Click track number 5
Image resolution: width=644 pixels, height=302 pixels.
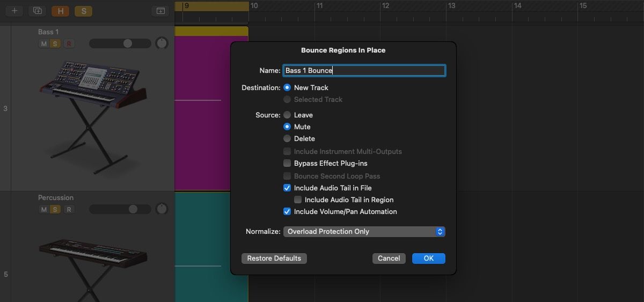tap(5, 274)
